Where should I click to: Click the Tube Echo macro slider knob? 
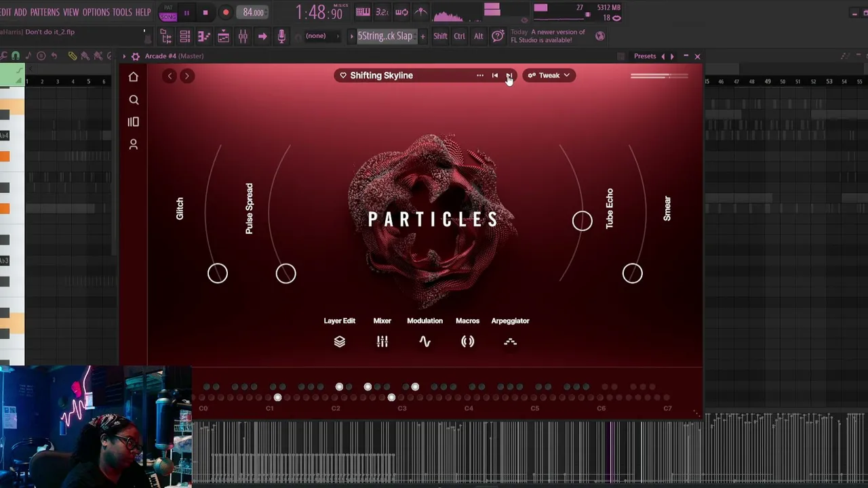(582, 221)
